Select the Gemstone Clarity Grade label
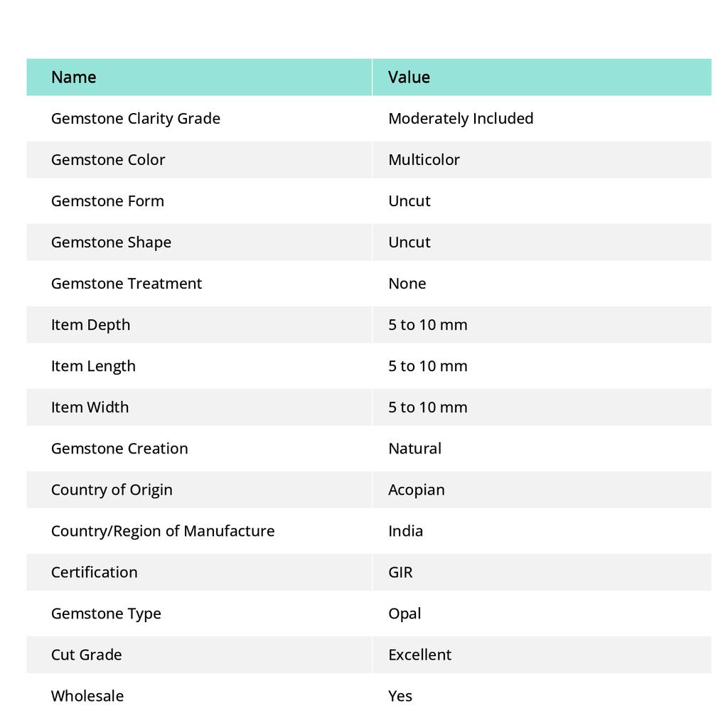 (136, 119)
